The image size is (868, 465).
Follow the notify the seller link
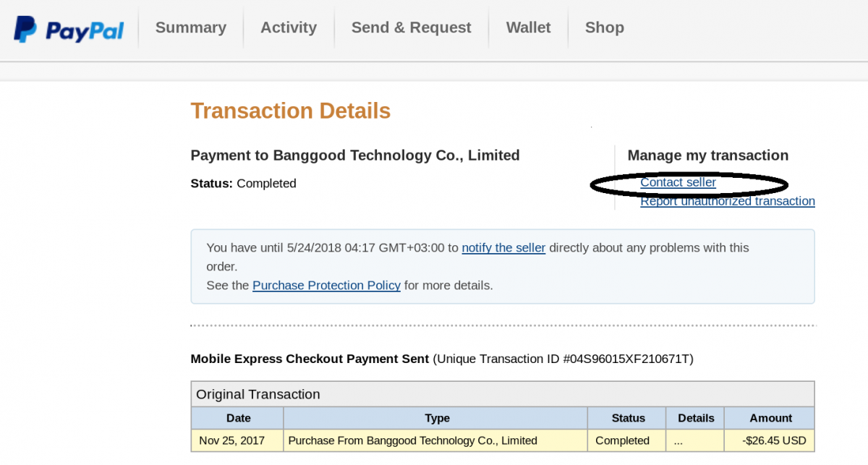coord(503,247)
